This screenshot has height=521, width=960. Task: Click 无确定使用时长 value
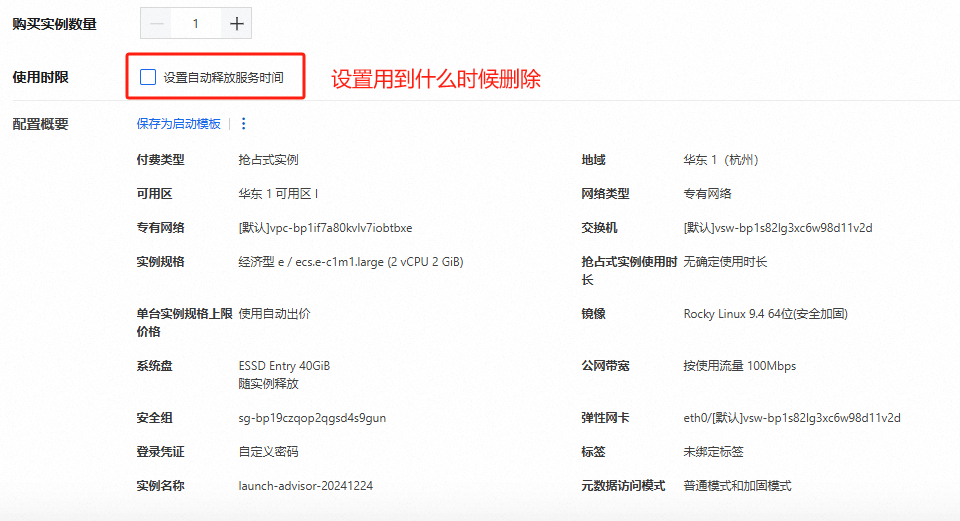(725, 262)
